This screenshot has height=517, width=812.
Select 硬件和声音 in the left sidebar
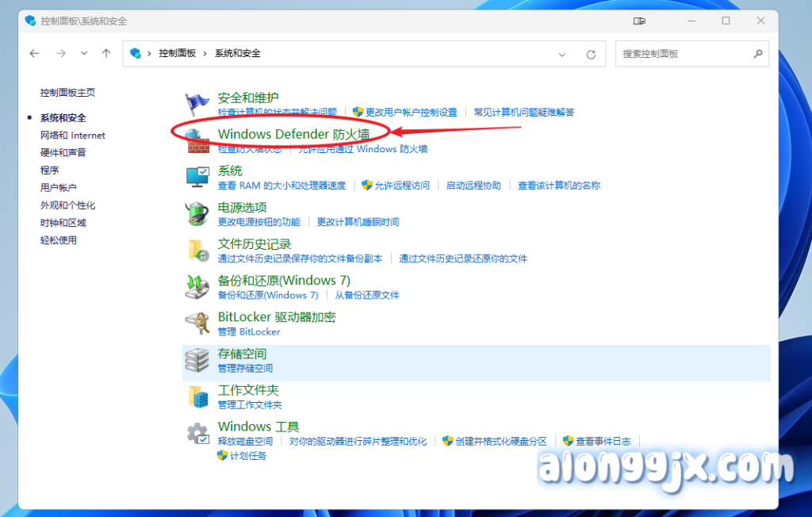point(63,152)
